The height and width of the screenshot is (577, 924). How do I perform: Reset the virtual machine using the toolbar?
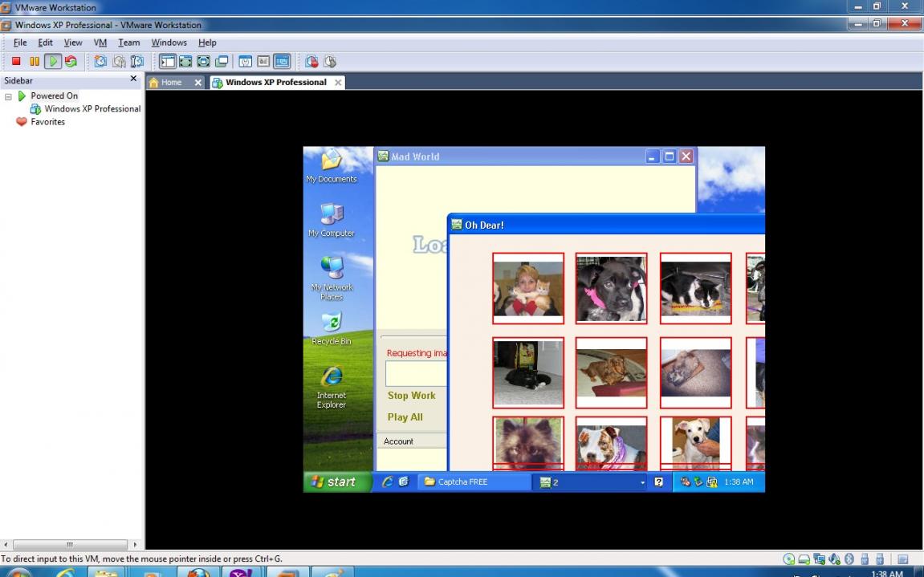71,61
